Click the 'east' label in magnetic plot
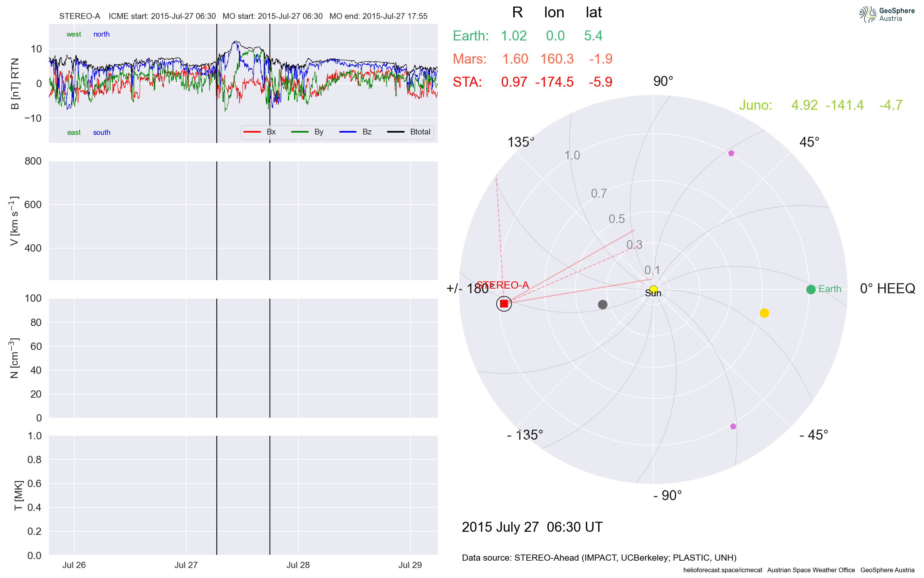Viewport: 924px width, 578px height. pyautogui.click(x=74, y=133)
